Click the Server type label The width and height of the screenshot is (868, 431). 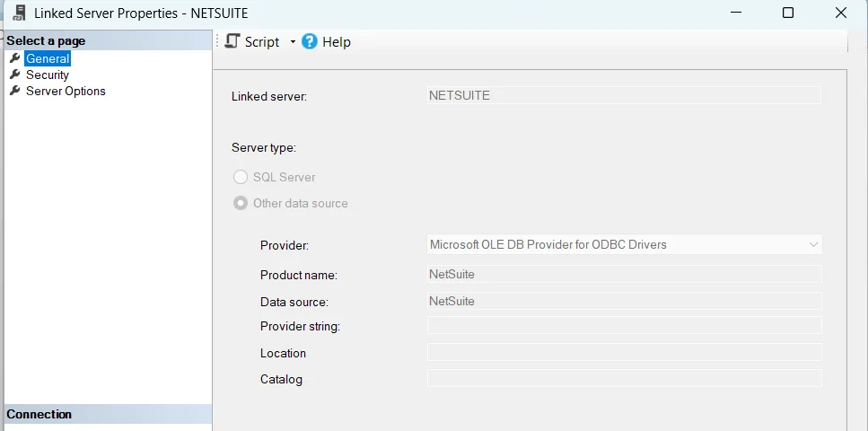coord(264,148)
